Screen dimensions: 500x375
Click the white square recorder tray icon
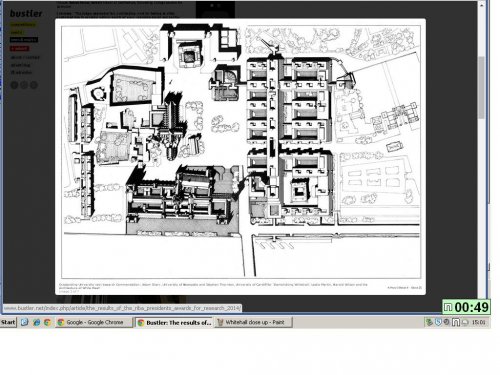click(x=456, y=322)
